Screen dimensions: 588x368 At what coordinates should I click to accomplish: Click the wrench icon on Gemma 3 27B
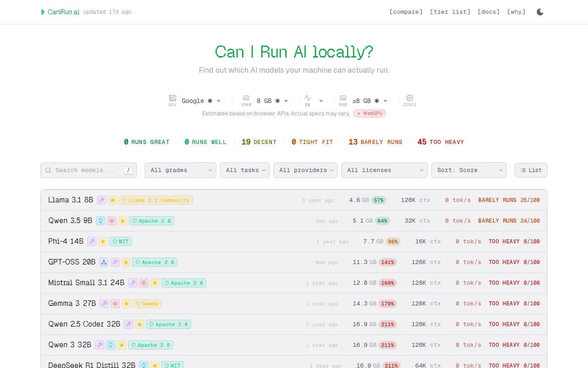104,304
